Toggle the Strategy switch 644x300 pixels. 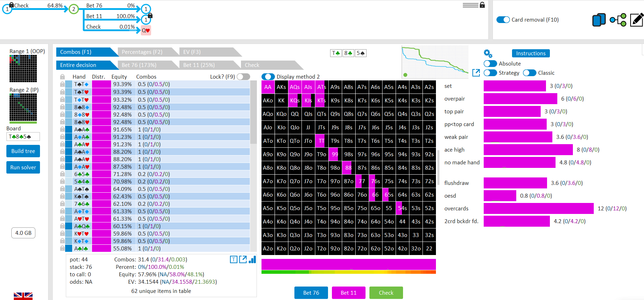point(490,73)
